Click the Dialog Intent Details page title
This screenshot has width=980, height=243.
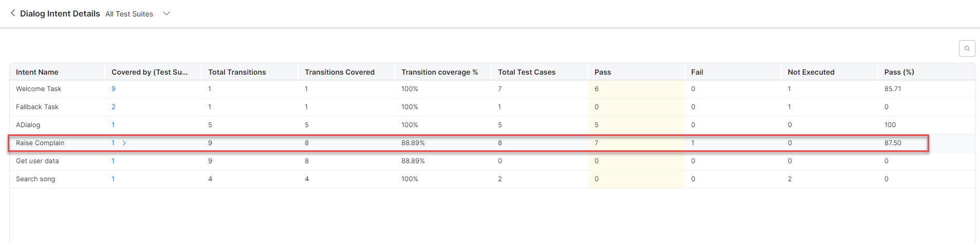[x=60, y=14]
